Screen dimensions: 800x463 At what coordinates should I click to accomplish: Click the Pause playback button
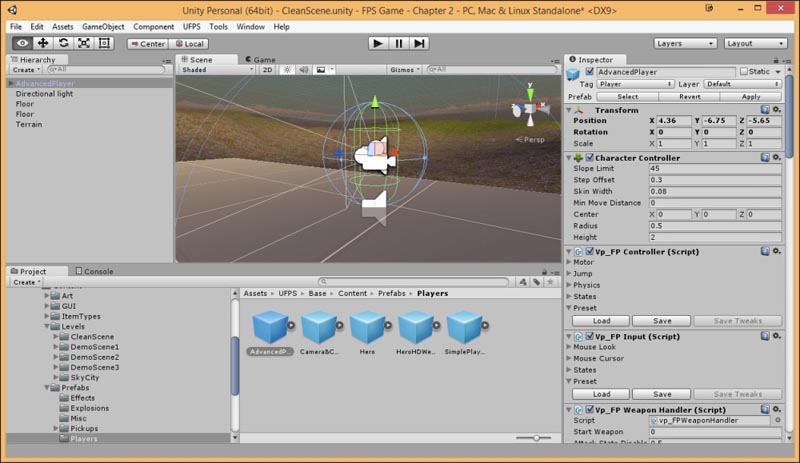pyautogui.click(x=399, y=43)
